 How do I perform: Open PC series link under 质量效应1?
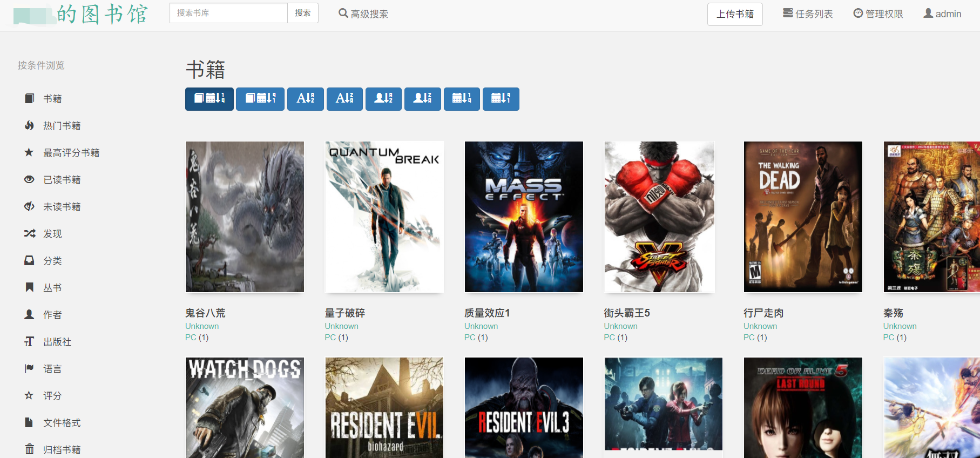470,338
